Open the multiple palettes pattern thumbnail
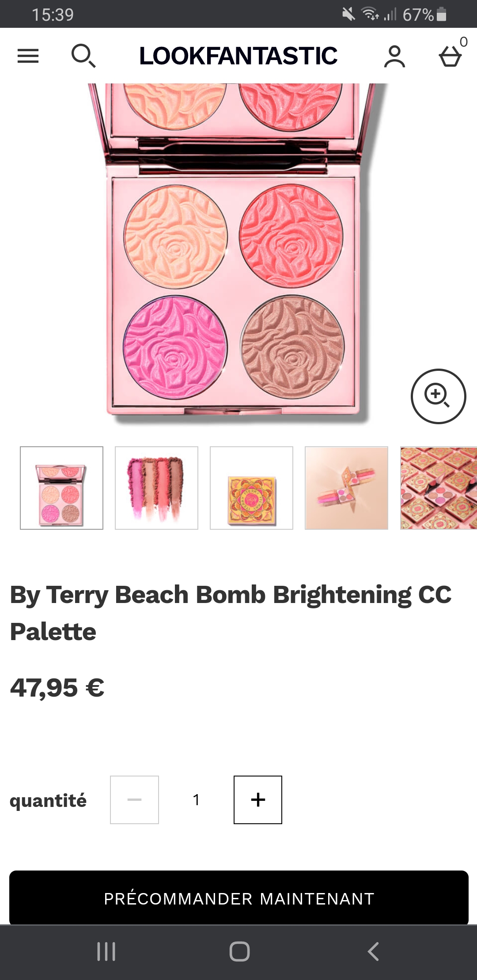The height and width of the screenshot is (980, 477). pyautogui.click(x=438, y=488)
